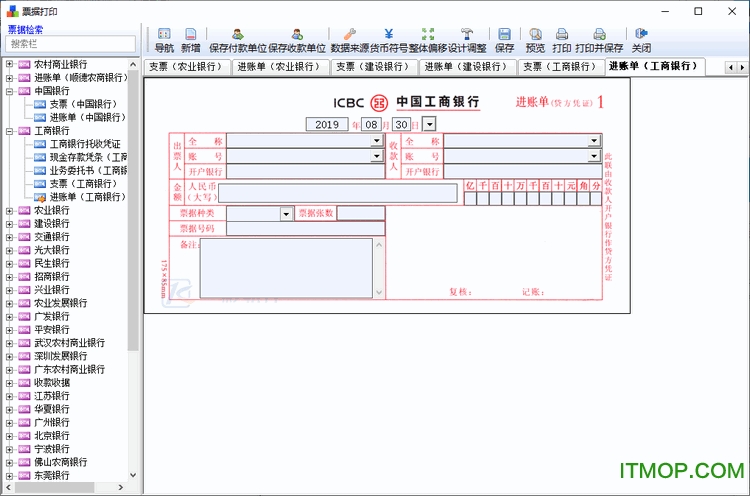Select 支票（工商银行） in the tree
Viewport: 750px width, 496px height.
click(x=83, y=183)
